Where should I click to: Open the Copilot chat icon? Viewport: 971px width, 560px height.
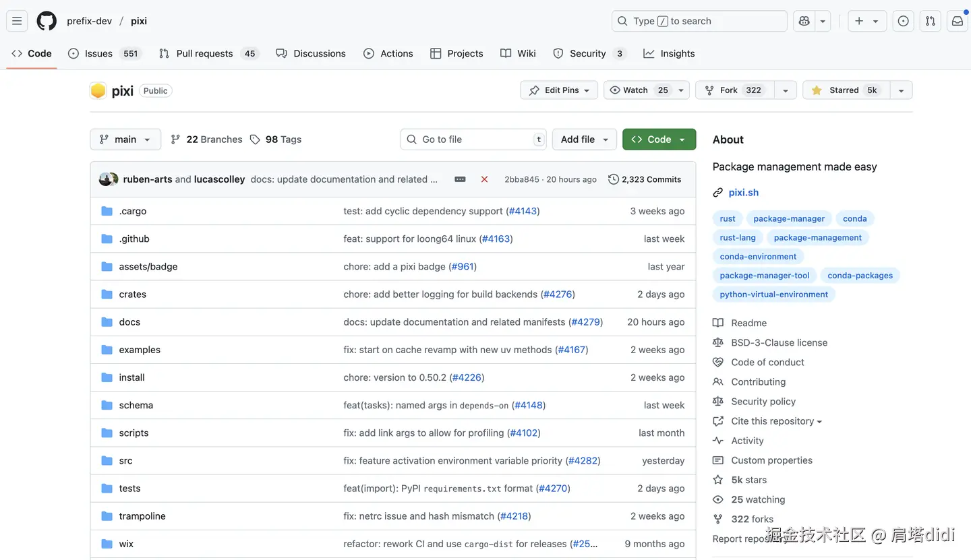click(804, 21)
